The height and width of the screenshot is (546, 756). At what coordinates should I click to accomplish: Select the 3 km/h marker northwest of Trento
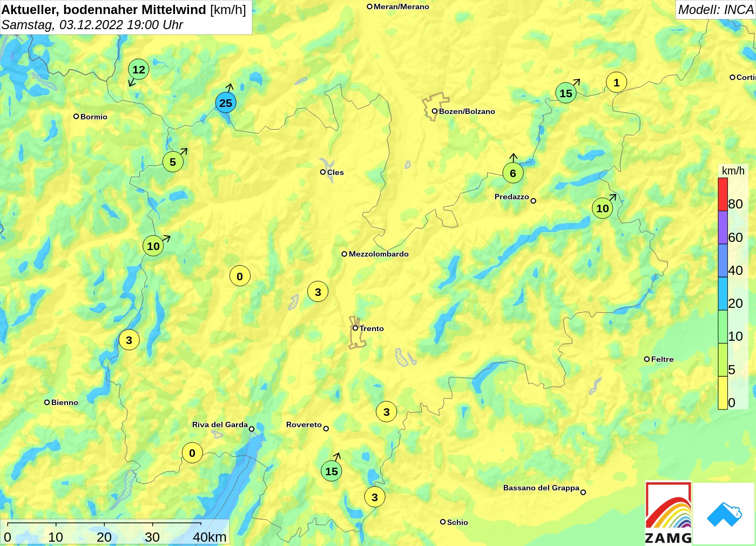click(x=318, y=292)
